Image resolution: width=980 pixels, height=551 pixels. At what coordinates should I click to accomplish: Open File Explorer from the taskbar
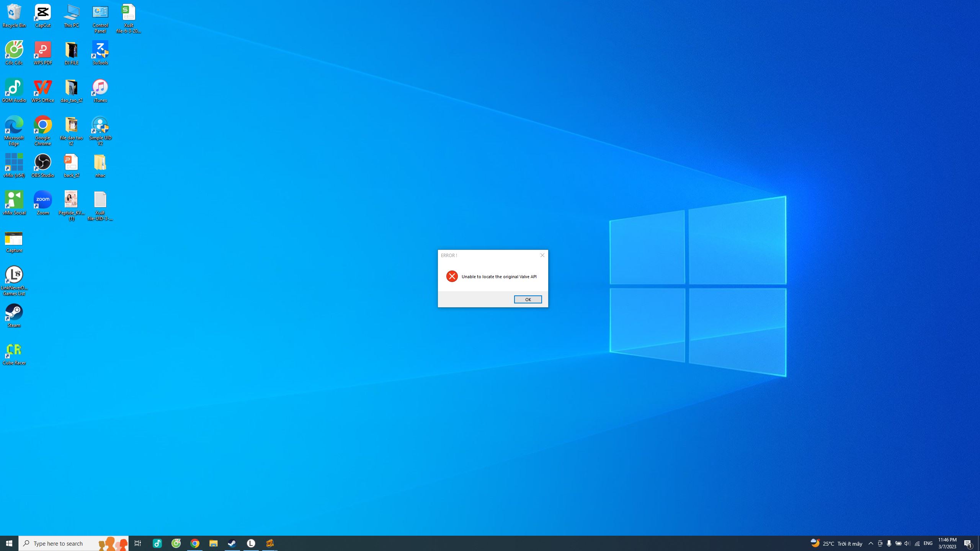point(213,543)
